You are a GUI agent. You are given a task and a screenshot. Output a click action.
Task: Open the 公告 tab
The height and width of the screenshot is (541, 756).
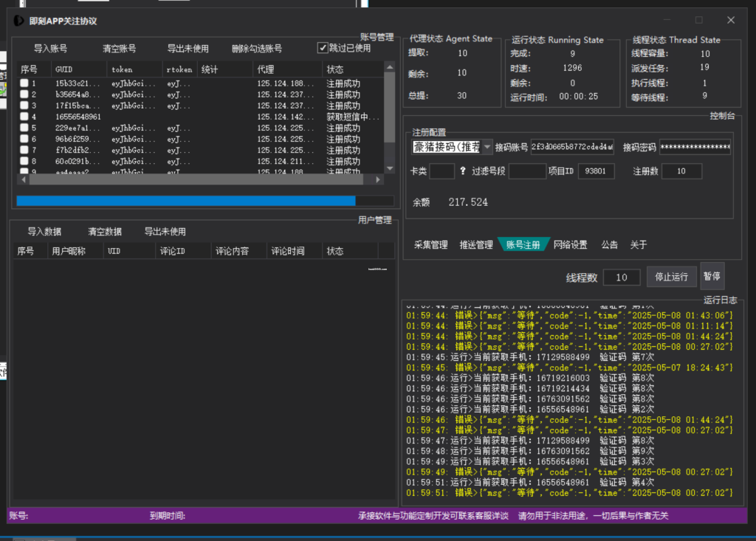click(x=610, y=244)
